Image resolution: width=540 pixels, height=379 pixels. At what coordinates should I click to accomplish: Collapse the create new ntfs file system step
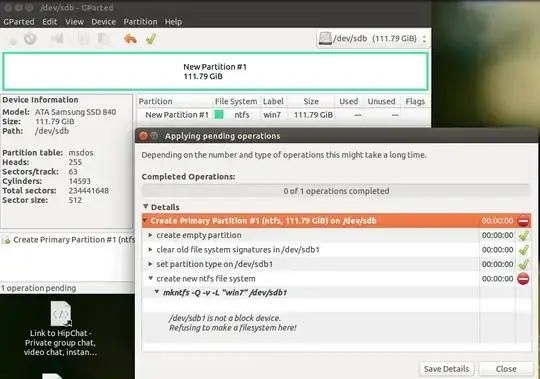tap(150, 278)
